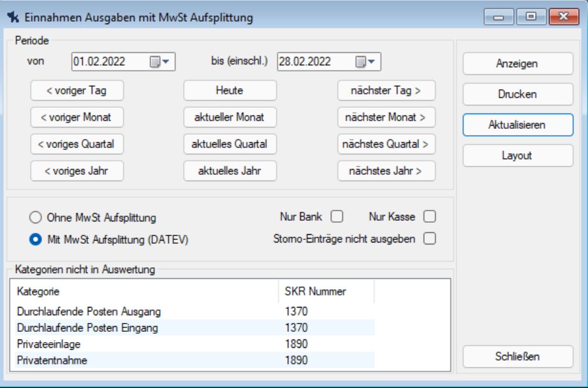Click the 'Drucken' button
This screenshot has width=588, height=388.
(517, 94)
